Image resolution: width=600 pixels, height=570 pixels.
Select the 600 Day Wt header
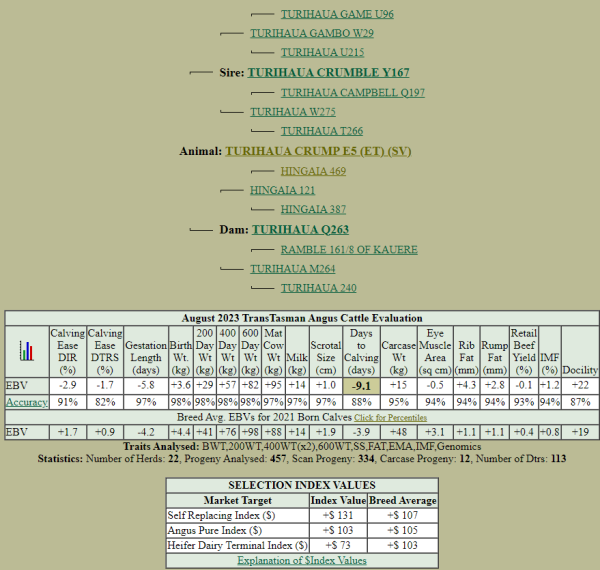pyautogui.click(x=250, y=352)
